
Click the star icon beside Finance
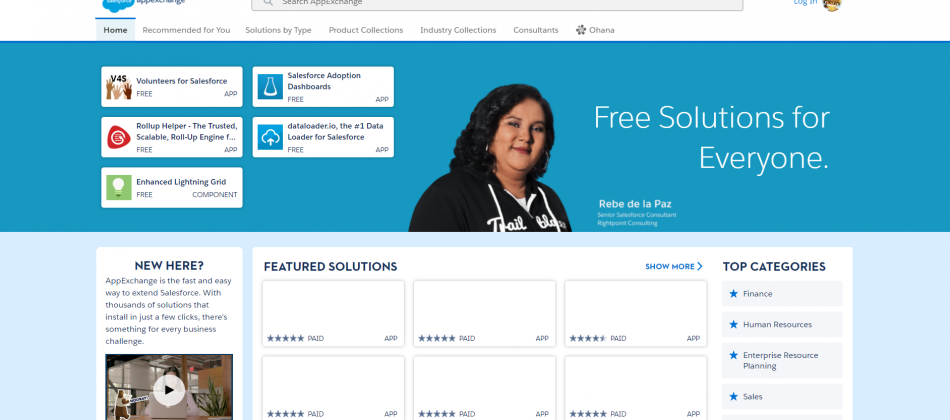pyautogui.click(x=734, y=293)
